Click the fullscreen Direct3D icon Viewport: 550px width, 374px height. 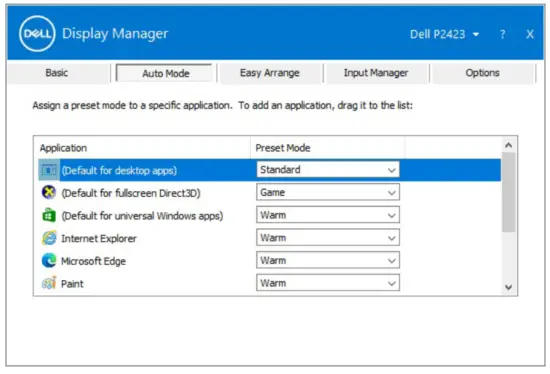coord(49,193)
